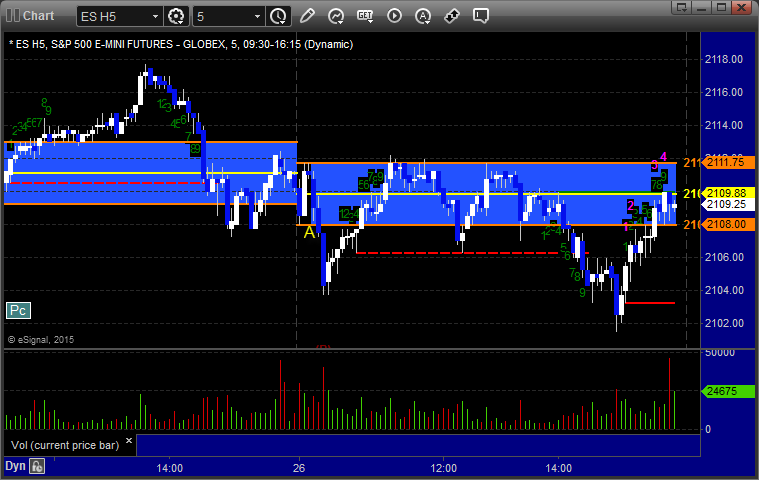The height and width of the screenshot is (480, 759).
Task: Click the GET studies icon
Action: pyautogui.click(x=365, y=16)
